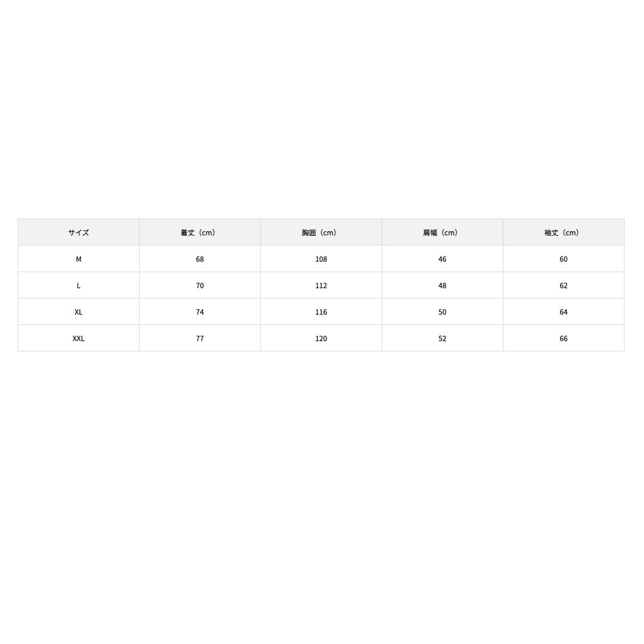Select the L size row label

[79, 286]
